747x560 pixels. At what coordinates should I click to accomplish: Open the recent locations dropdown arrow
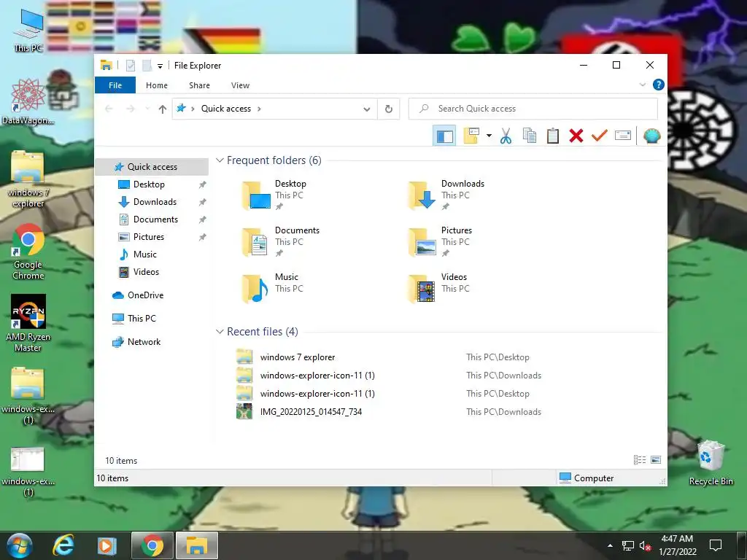pos(147,109)
